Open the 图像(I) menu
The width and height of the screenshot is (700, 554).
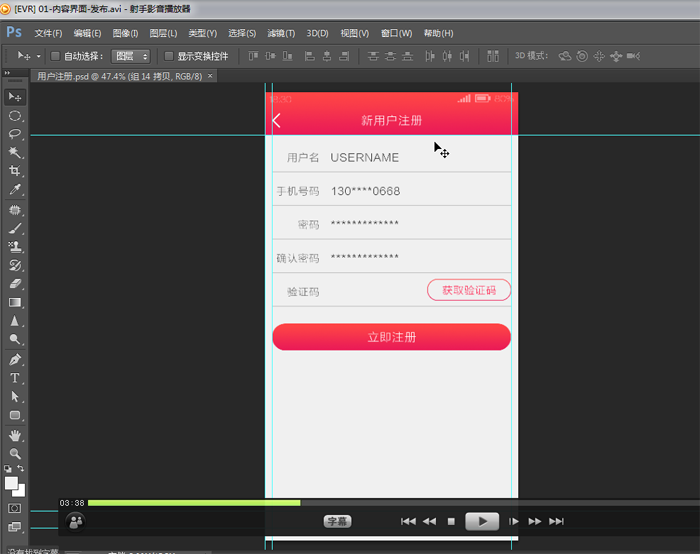coord(125,33)
